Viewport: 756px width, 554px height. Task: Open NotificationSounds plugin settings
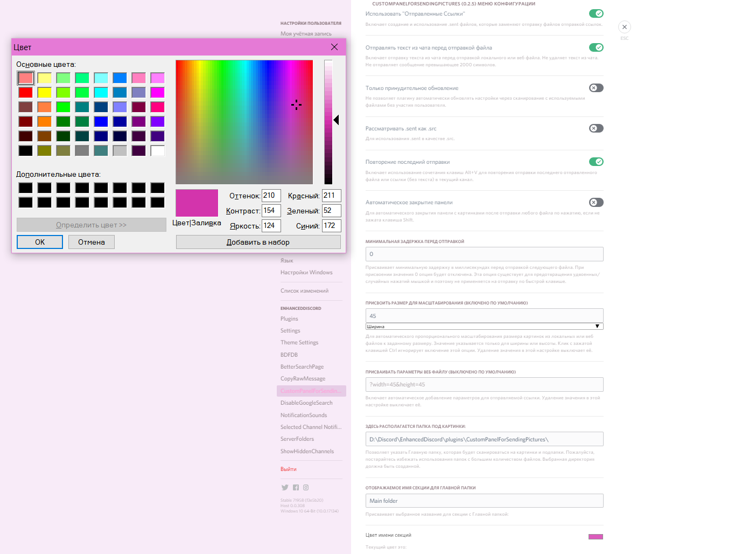(x=304, y=415)
